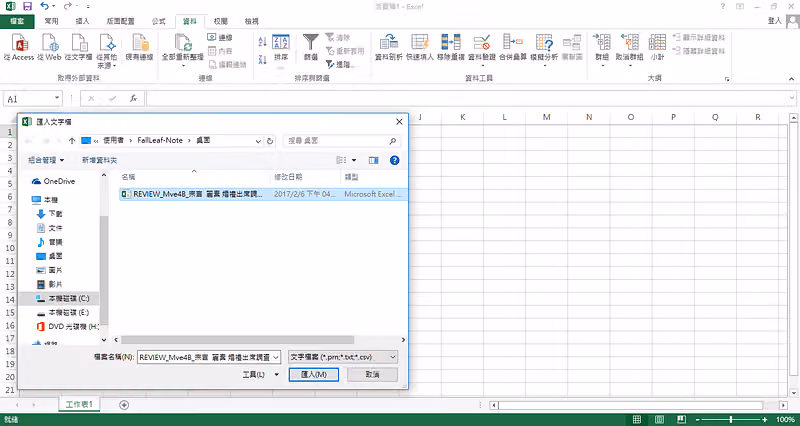
Task: Click the up-folder arrow in dialog
Action: (72, 141)
